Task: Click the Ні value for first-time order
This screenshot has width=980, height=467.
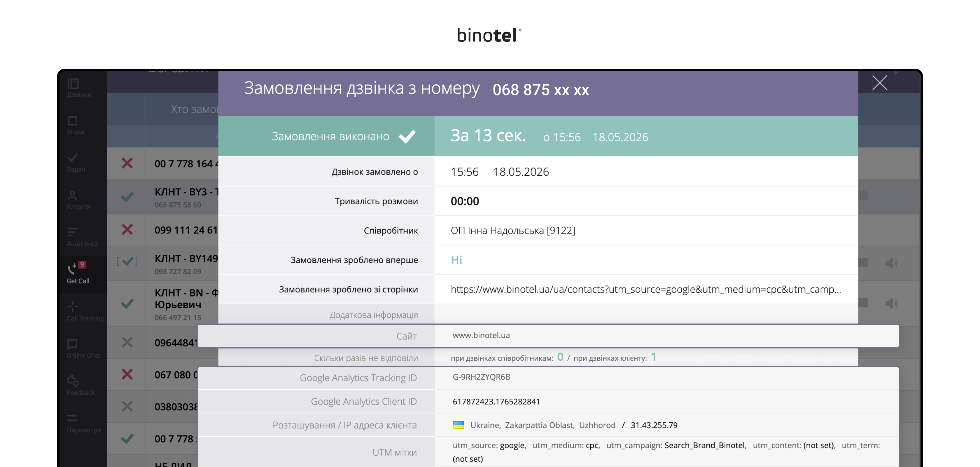Action: tap(456, 260)
